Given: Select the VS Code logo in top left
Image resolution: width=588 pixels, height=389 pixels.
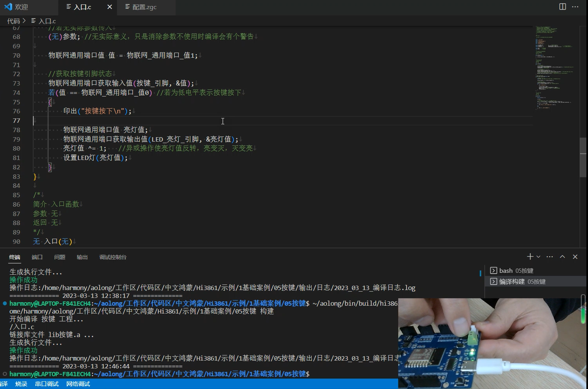Looking at the screenshot, I should [x=8, y=6].
